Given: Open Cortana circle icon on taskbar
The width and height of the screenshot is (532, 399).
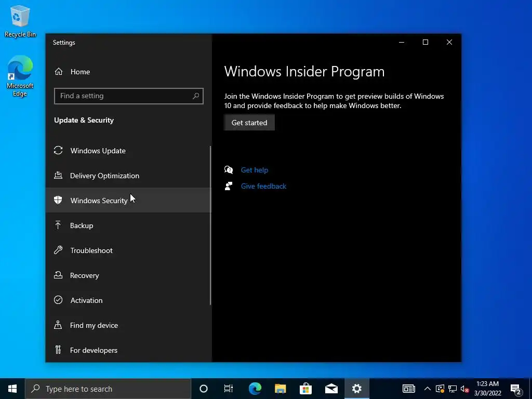Looking at the screenshot, I should (204, 389).
